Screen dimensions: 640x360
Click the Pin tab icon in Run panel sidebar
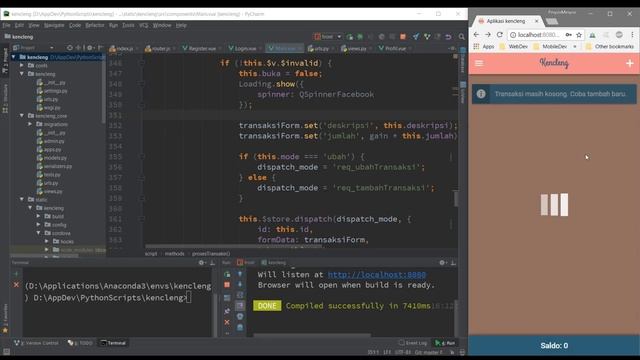[x=227, y=311]
